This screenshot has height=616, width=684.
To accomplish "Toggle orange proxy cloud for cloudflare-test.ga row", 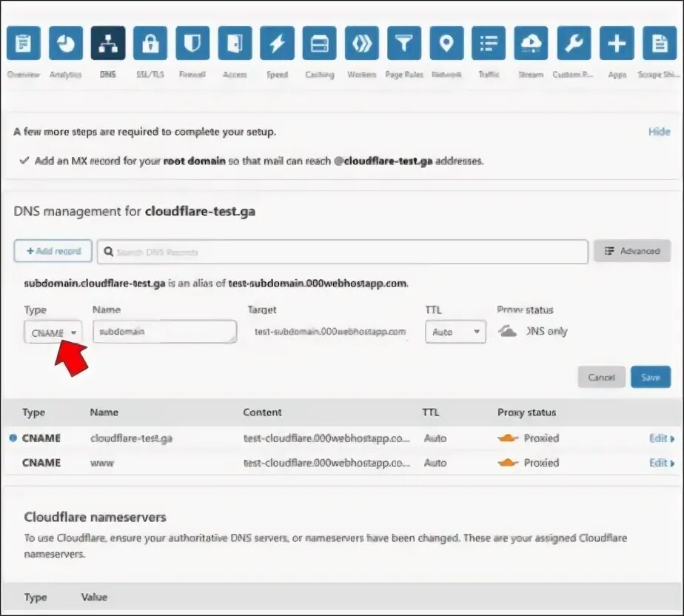I will pos(508,438).
